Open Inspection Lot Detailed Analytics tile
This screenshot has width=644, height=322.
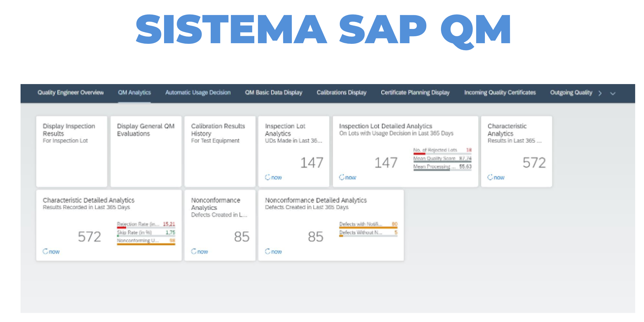coord(405,151)
